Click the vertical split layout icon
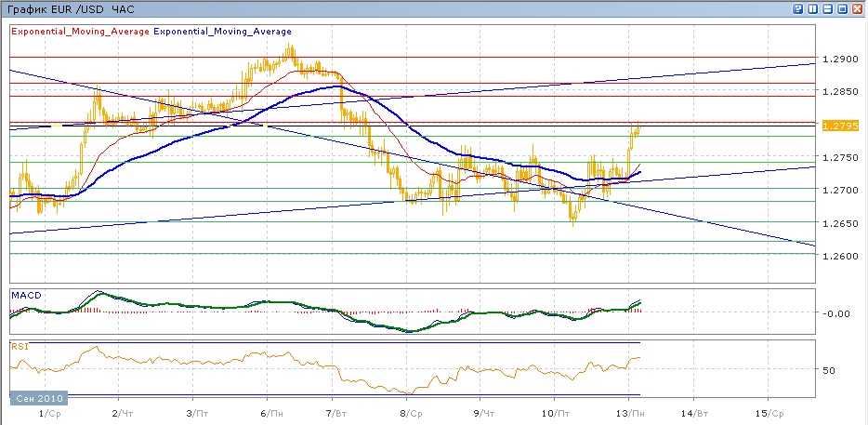 tap(812, 9)
